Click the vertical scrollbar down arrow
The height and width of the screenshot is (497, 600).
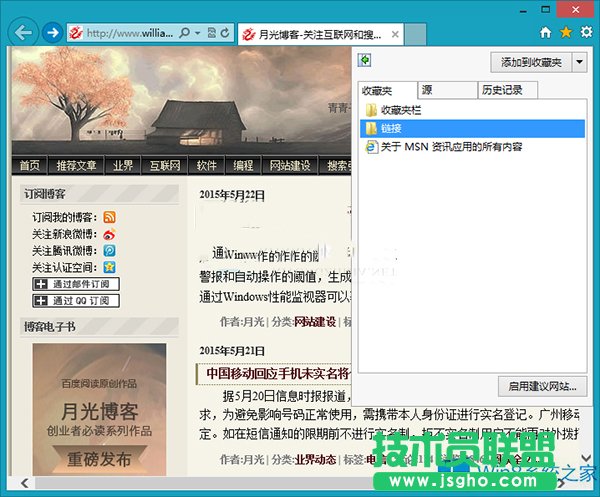586,458
